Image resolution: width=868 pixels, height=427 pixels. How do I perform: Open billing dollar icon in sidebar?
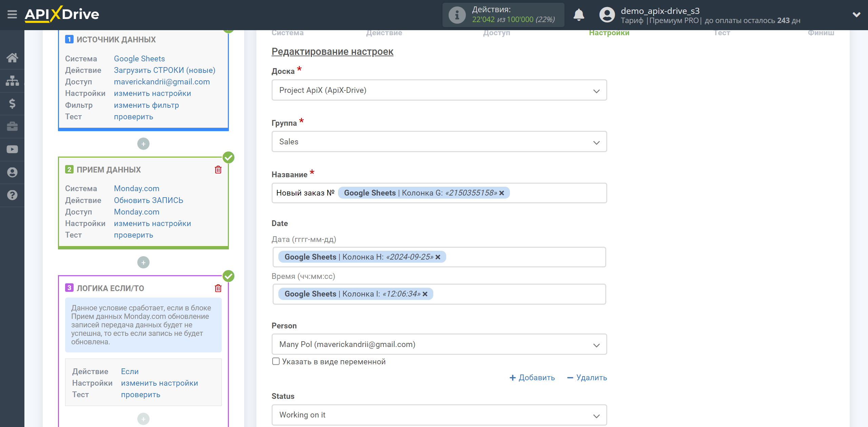click(12, 103)
